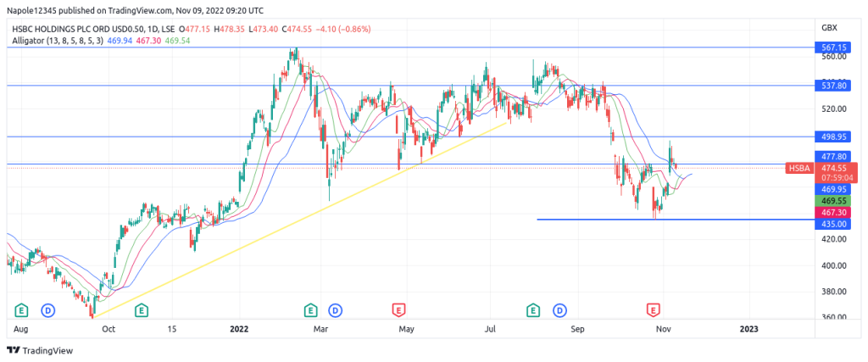Select the HSBA symbol price tag
Screen dimensions: 868x362
798,168
